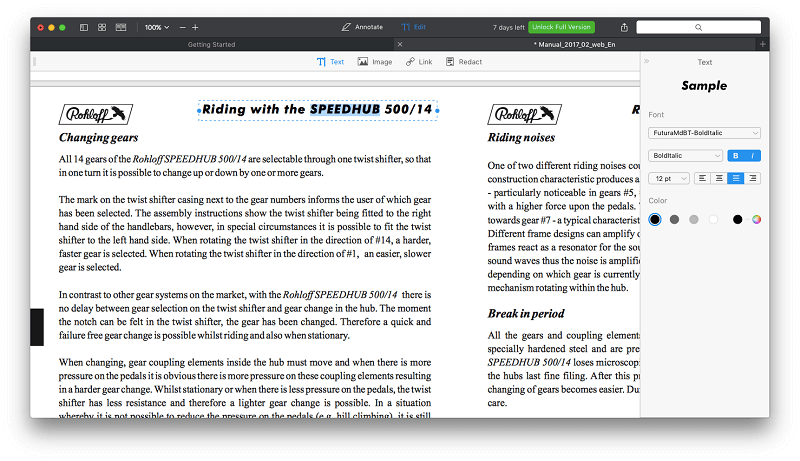Switch to two-page spread view icon
Screen dimensions: 800x461
(x=121, y=27)
